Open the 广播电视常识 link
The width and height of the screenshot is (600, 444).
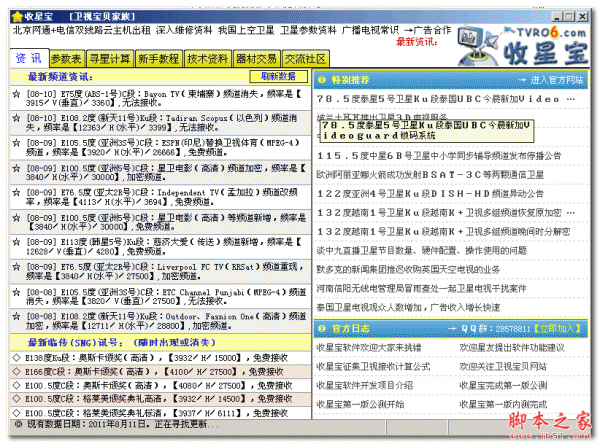[370, 30]
